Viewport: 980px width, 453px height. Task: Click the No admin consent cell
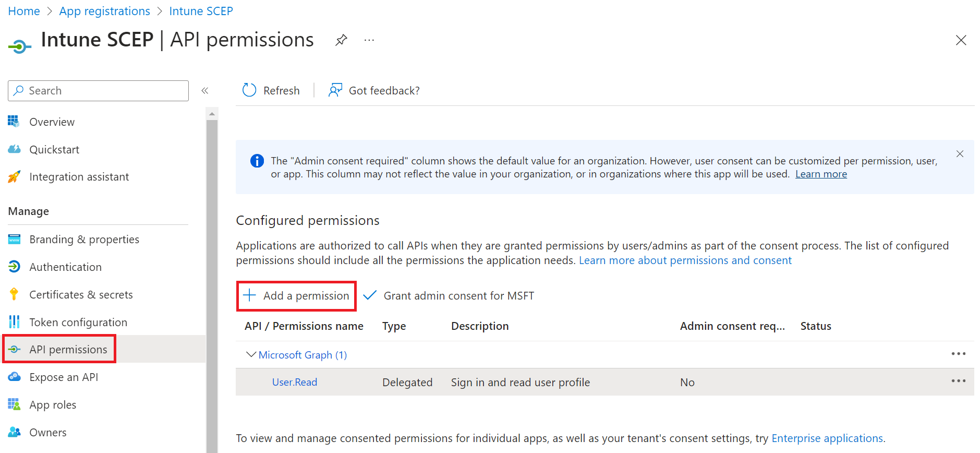pos(687,382)
